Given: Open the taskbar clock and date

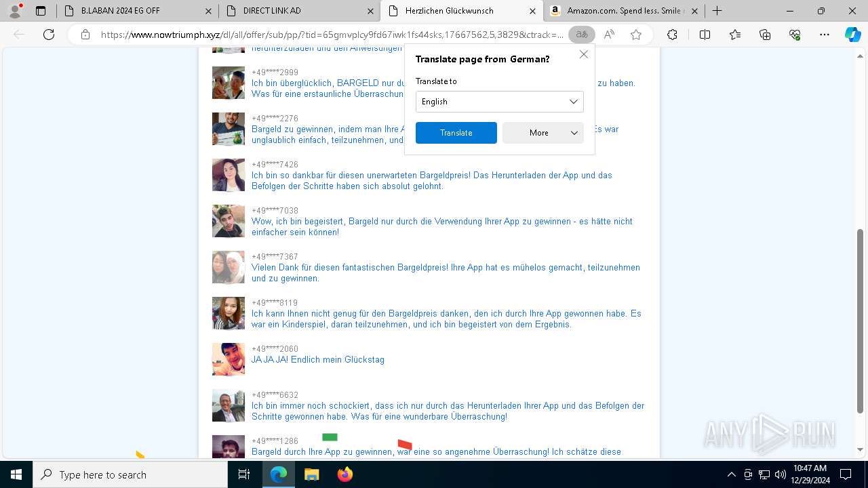Looking at the screenshot, I should tap(810, 474).
